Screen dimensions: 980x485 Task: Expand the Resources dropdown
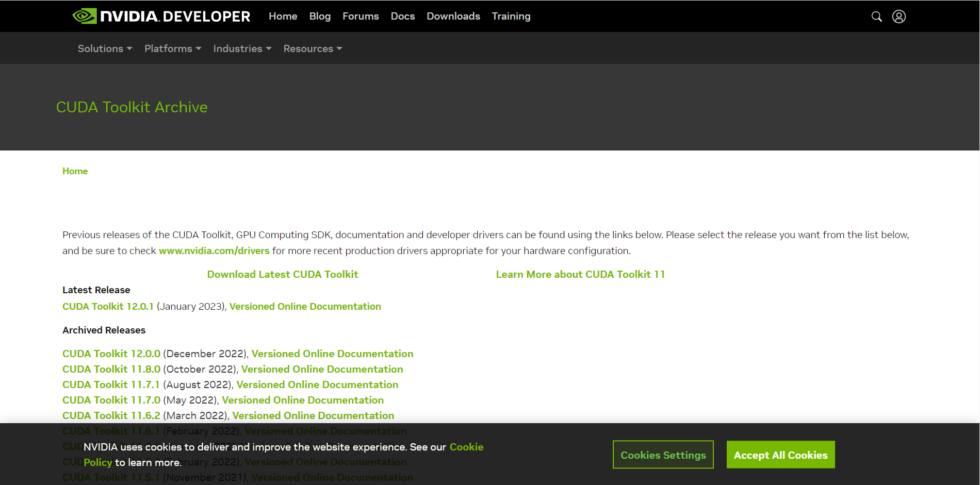pos(313,48)
